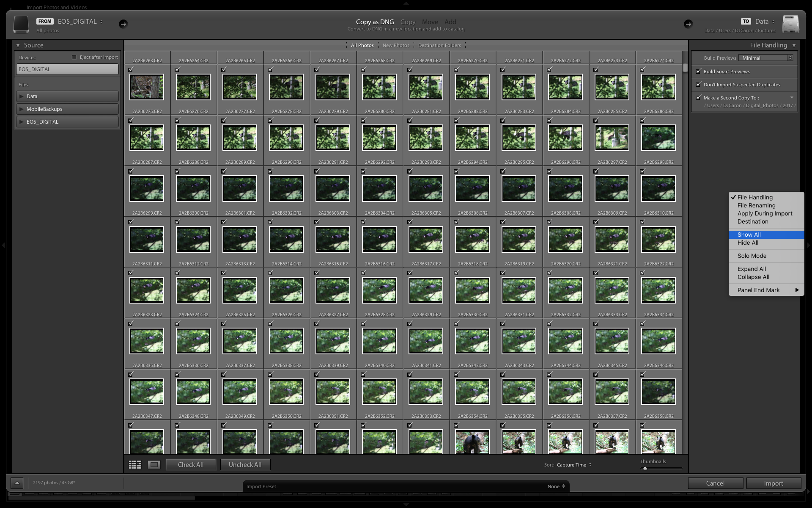
Task: Click the left panel collapse arrow at edge
Action: [3, 245]
